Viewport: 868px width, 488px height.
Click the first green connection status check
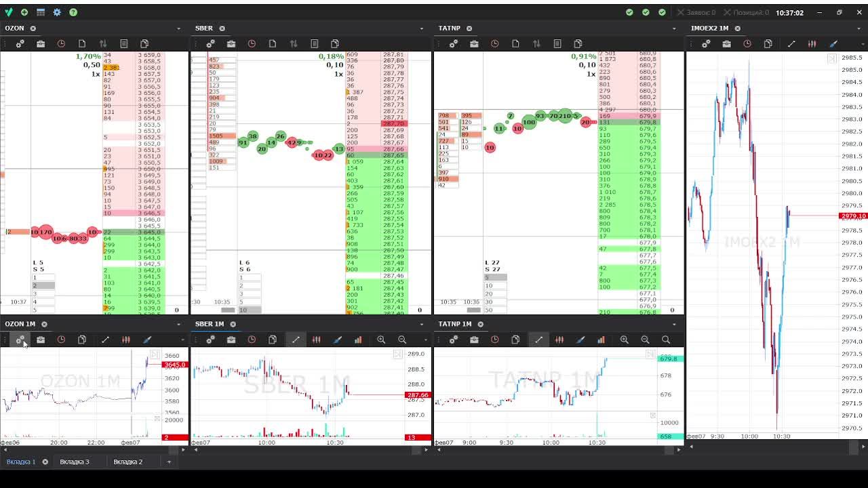coord(629,12)
